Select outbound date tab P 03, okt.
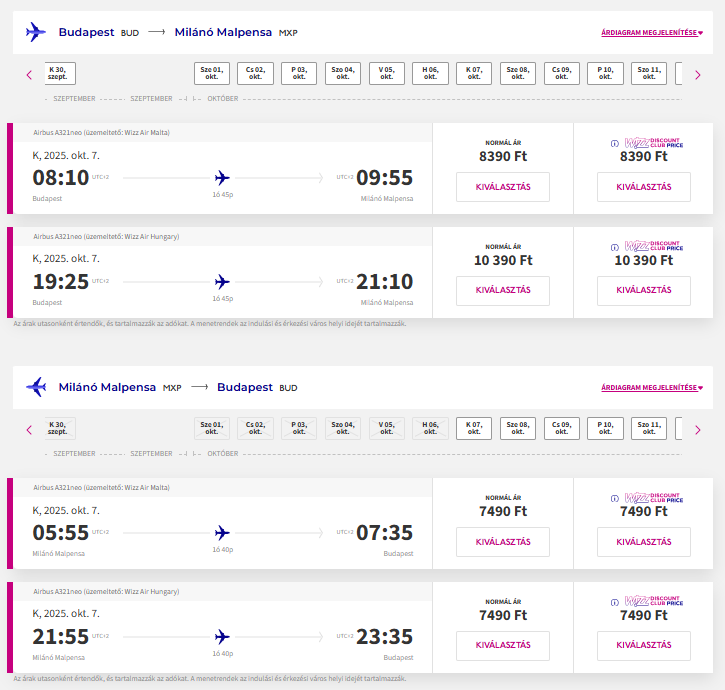Screen dimensions: 725x690 coord(299,74)
